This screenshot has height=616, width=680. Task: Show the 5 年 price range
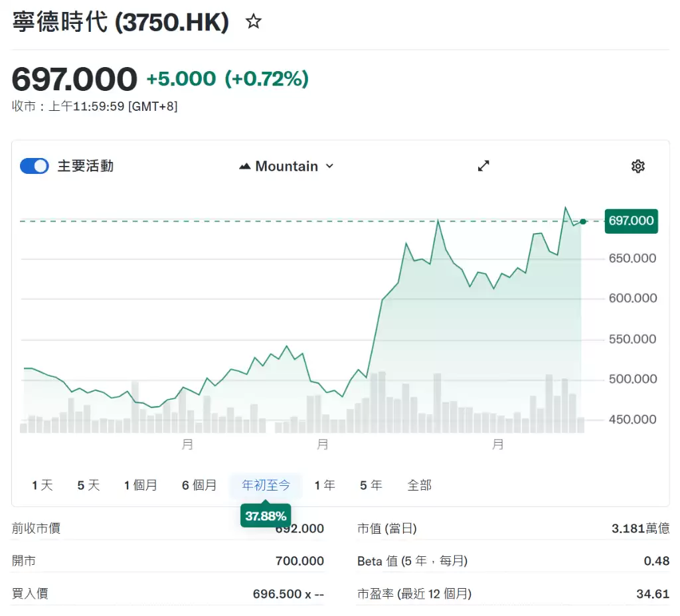371,485
